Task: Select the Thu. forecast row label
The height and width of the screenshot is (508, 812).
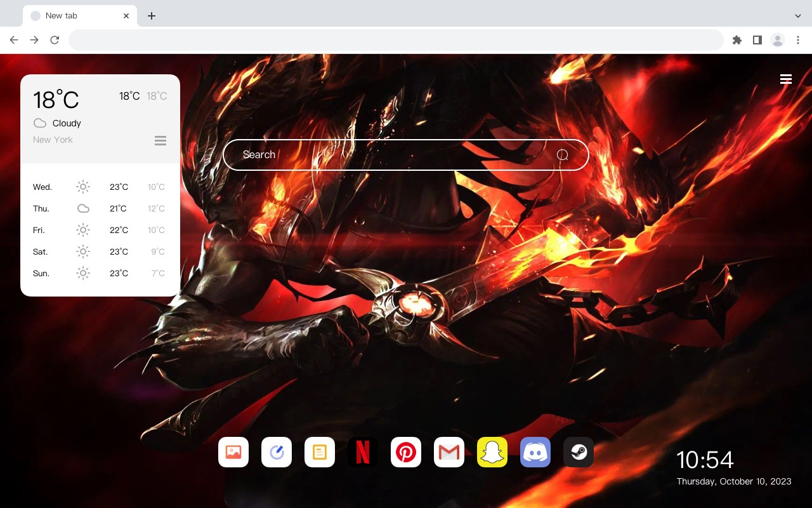Action: (41, 208)
